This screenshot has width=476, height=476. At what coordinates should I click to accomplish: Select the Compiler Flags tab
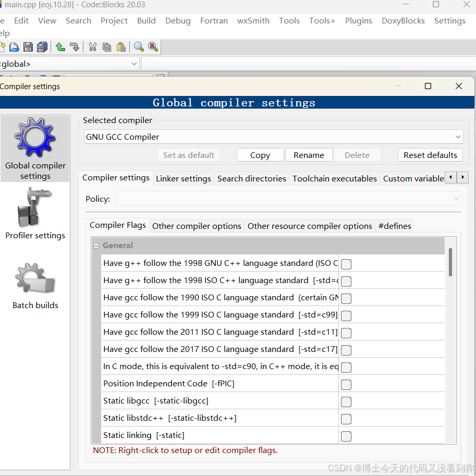point(118,225)
